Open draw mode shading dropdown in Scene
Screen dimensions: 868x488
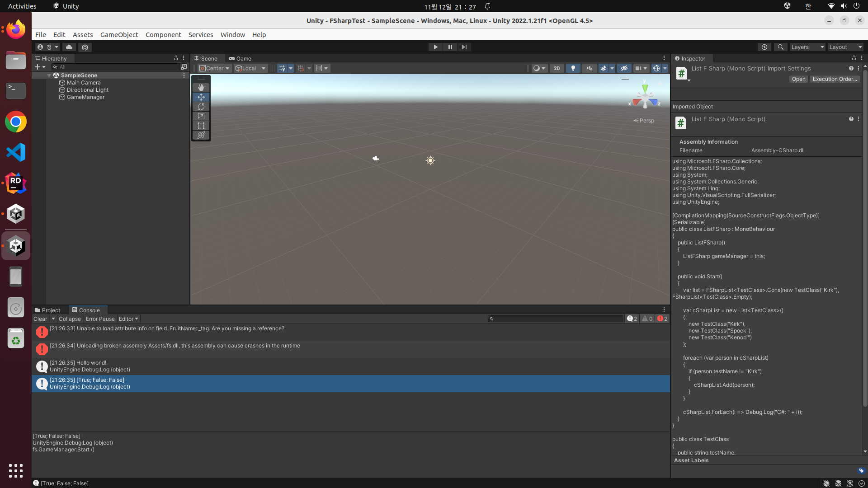click(x=539, y=68)
